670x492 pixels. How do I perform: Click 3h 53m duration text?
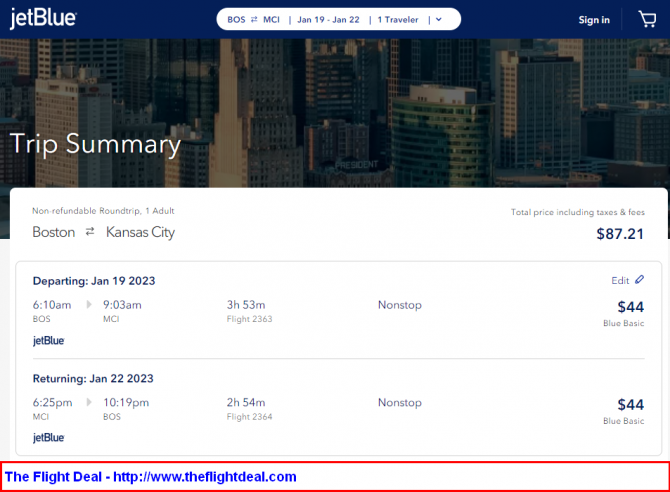coord(246,305)
